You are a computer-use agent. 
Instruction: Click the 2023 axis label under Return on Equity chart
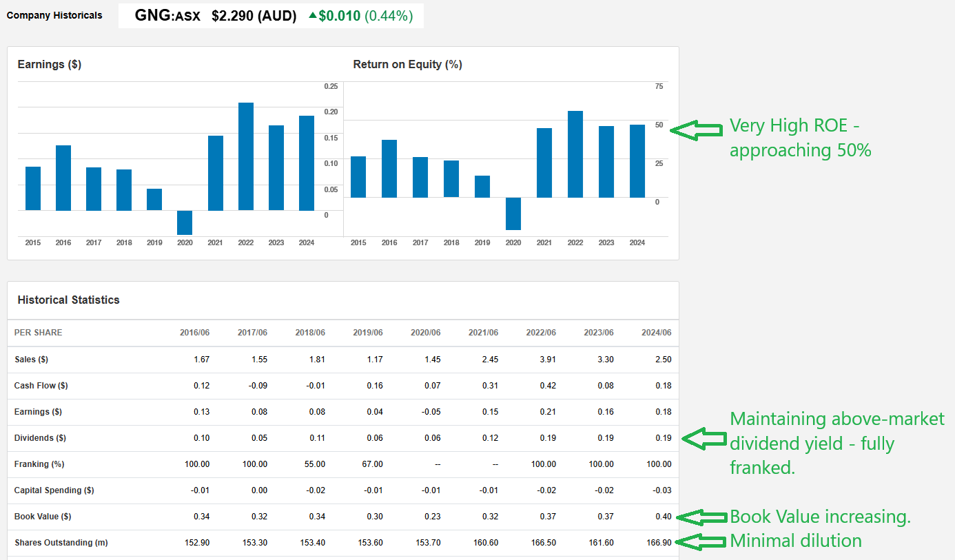tap(606, 242)
